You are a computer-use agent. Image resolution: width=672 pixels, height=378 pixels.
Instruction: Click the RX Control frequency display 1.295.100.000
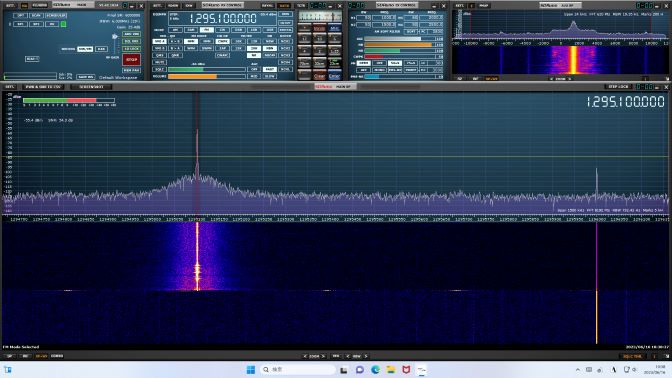click(223, 18)
